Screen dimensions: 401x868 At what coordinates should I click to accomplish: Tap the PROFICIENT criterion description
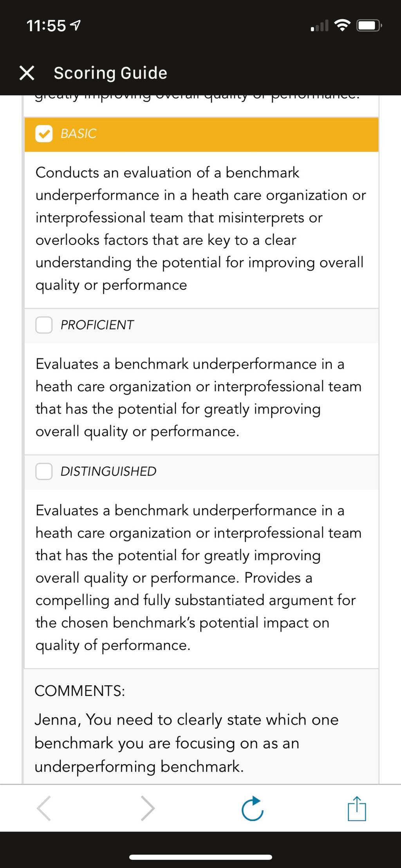pyautogui.click(x=198, y=398)
